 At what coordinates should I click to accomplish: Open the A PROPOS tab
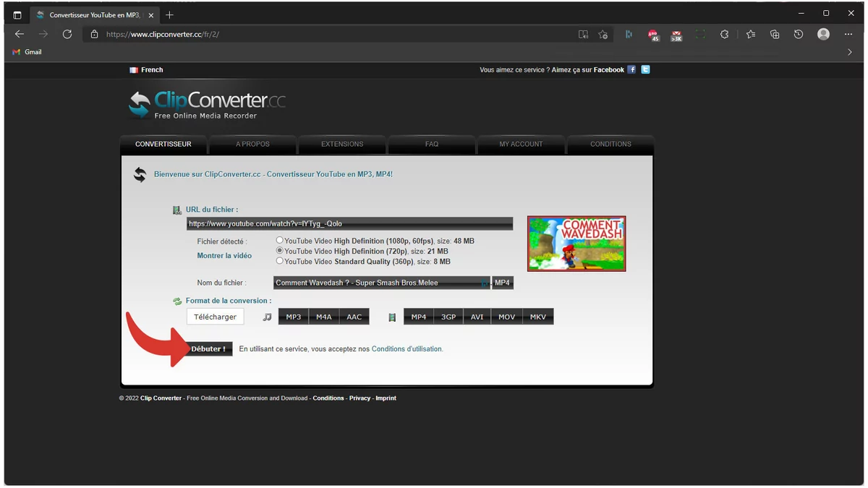click(252, 144)
